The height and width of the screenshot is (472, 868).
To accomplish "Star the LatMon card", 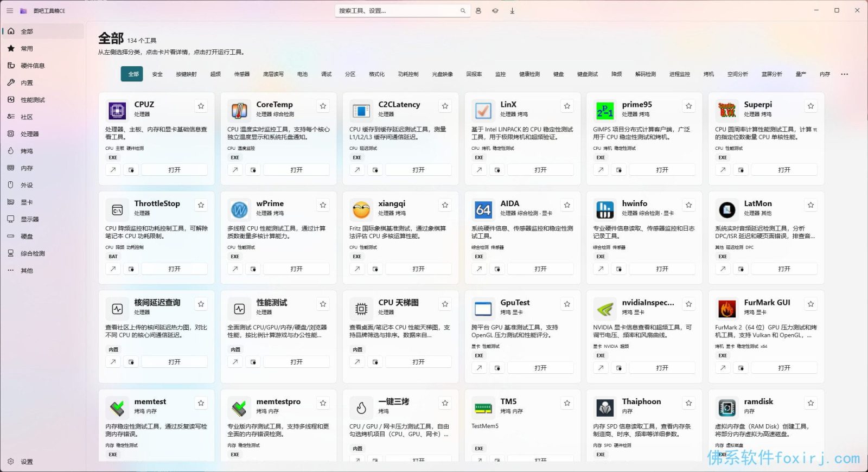I will point(811,205).
